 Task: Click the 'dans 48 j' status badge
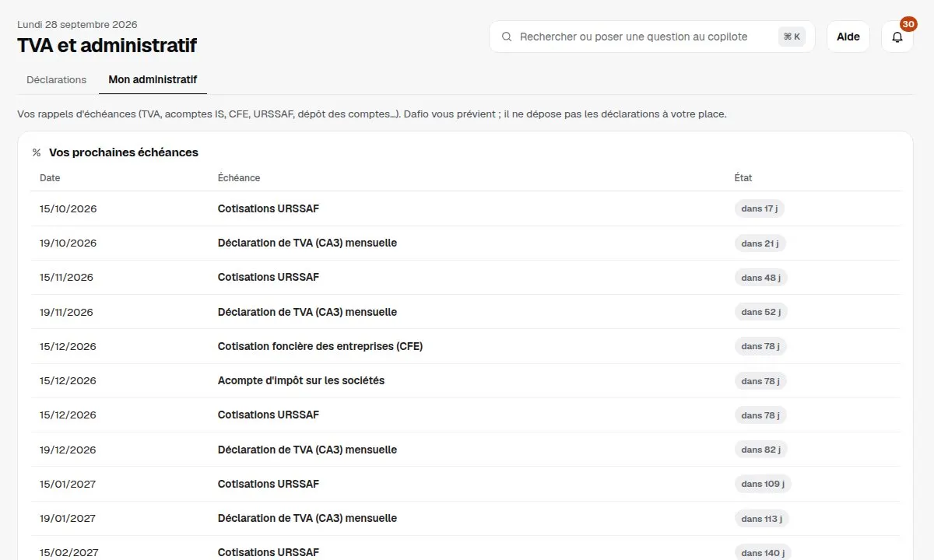(x=761, y=278)
